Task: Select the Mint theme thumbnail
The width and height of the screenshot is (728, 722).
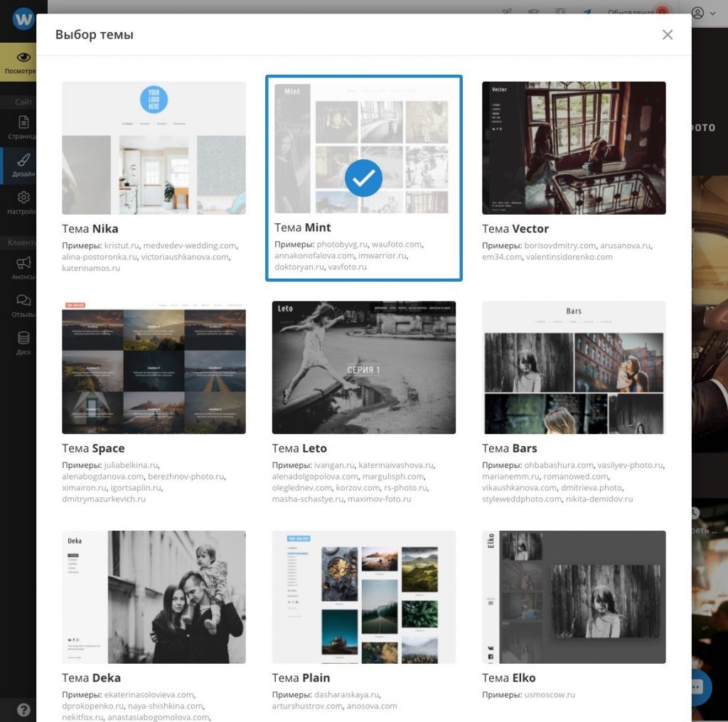Action: tap(363, 148)
